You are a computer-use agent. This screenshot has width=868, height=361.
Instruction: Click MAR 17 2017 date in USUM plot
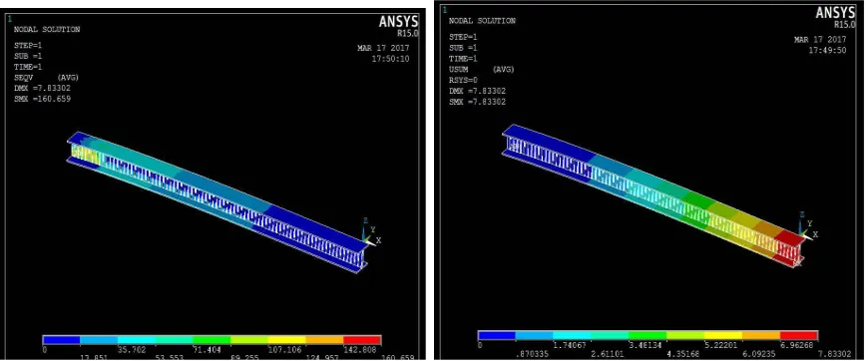click(x=820, y=40)
